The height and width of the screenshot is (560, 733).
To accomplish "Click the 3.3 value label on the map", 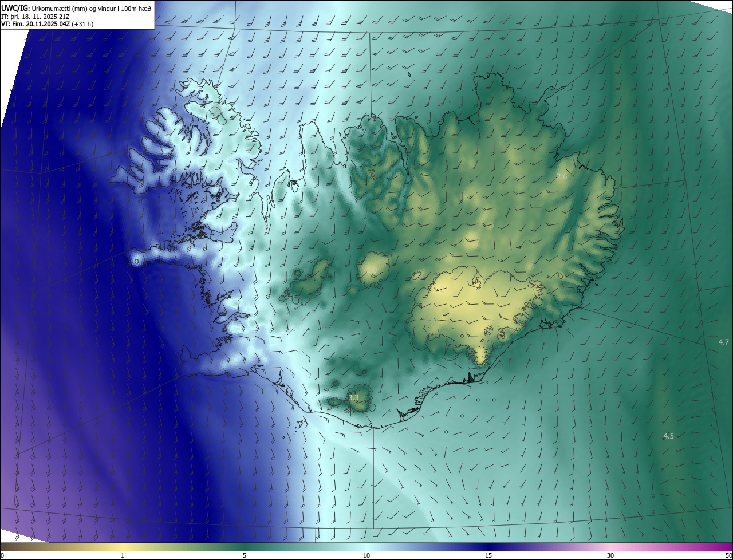I will tap(353, 397).
